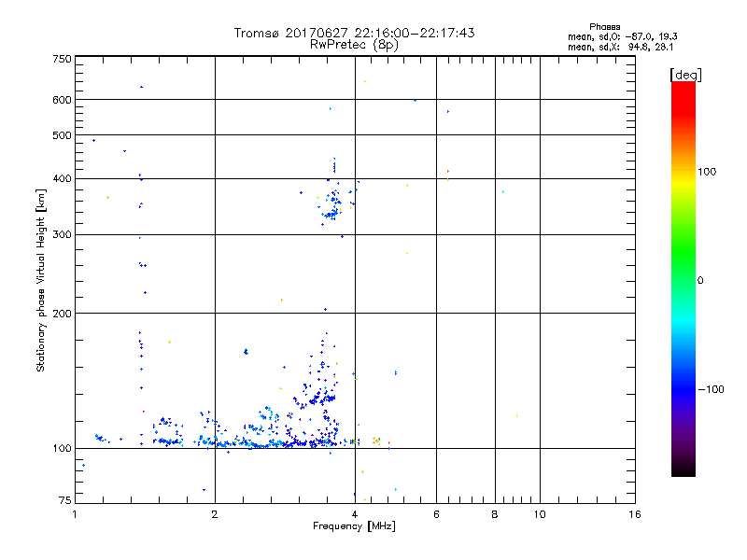This screenshot has height=560, width=747.
Task: Click the plot title 'Tromsø 20170627 22:16:00-22:17:43'
Action: point(354,33)
